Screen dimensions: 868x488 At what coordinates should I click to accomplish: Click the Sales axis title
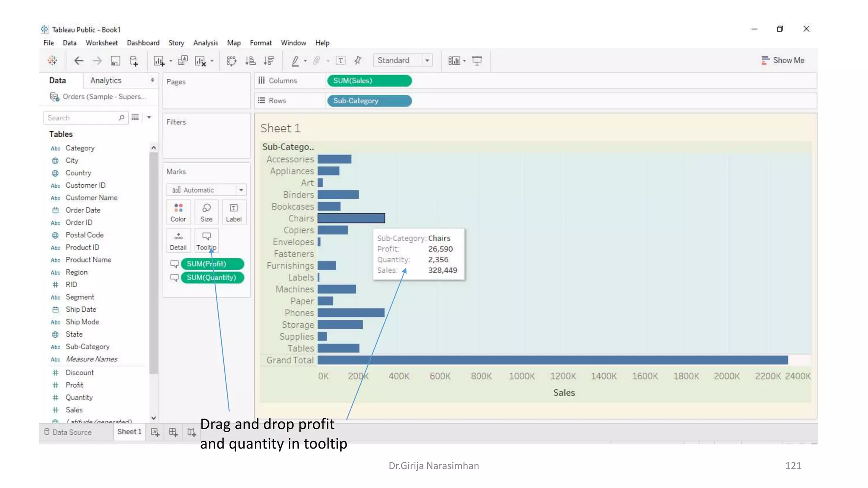point(564,393)
